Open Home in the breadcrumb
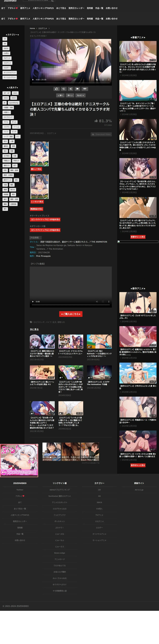 (x=32, y=28)
